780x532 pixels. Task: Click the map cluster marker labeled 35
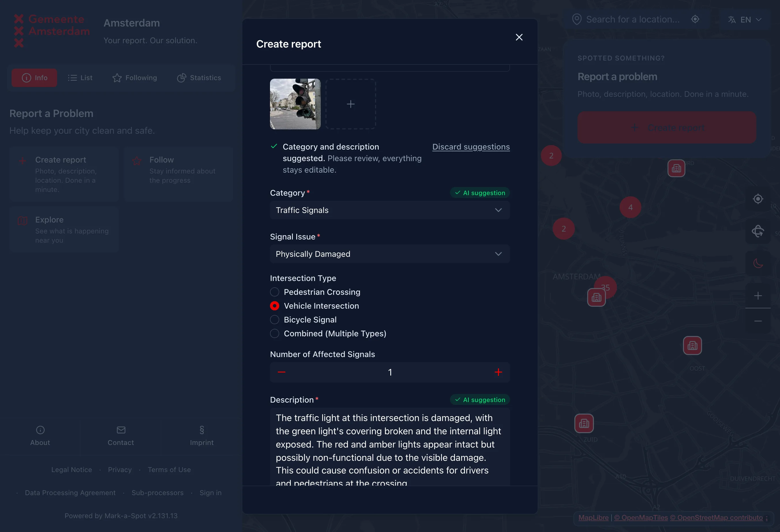[x=605, y=288]
